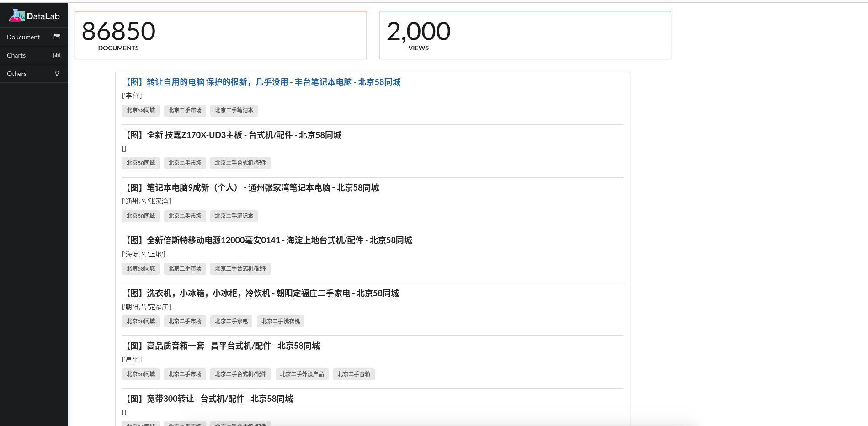This screenshot has width=868, height=426.
Task: Click the 北京二手家电 tag
Action: pos(231,321)
